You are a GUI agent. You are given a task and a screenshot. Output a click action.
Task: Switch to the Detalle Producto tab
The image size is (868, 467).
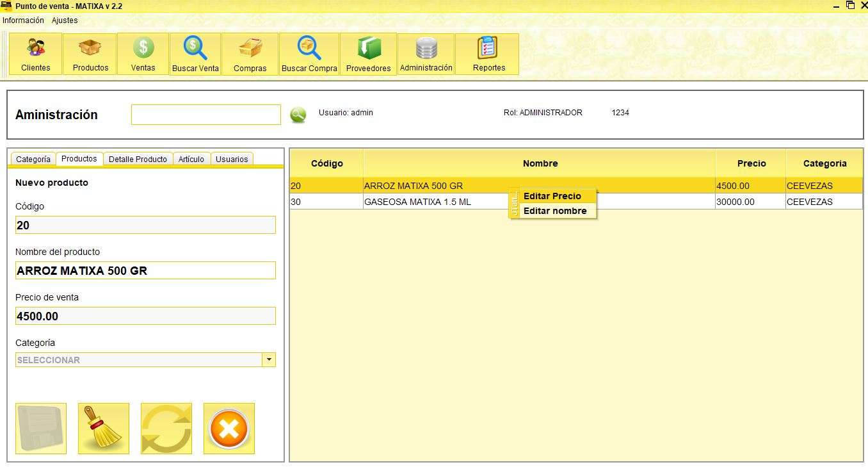coord(138,160)
